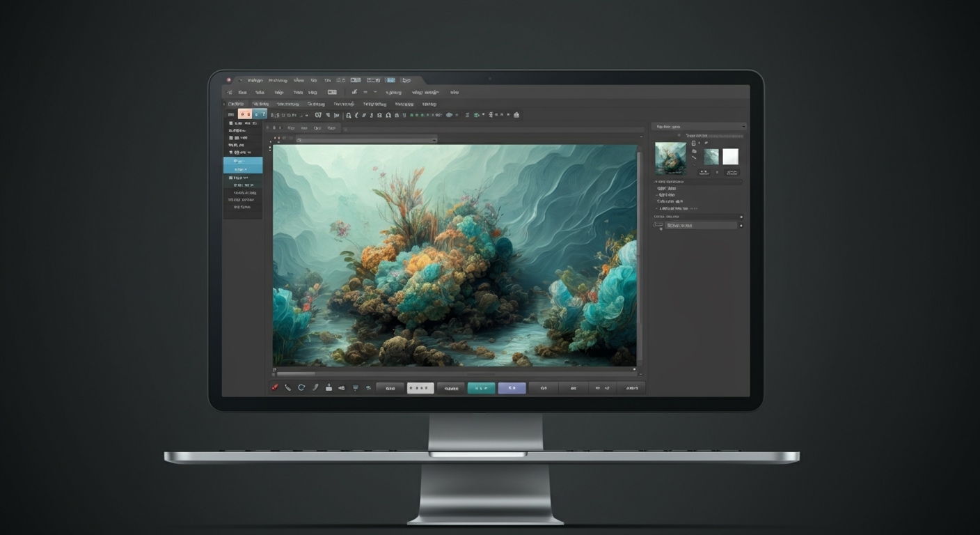980x535 pixels.
Task: Toggle the small radio dot above the right panel preview
Action: (x=679, y=134)
